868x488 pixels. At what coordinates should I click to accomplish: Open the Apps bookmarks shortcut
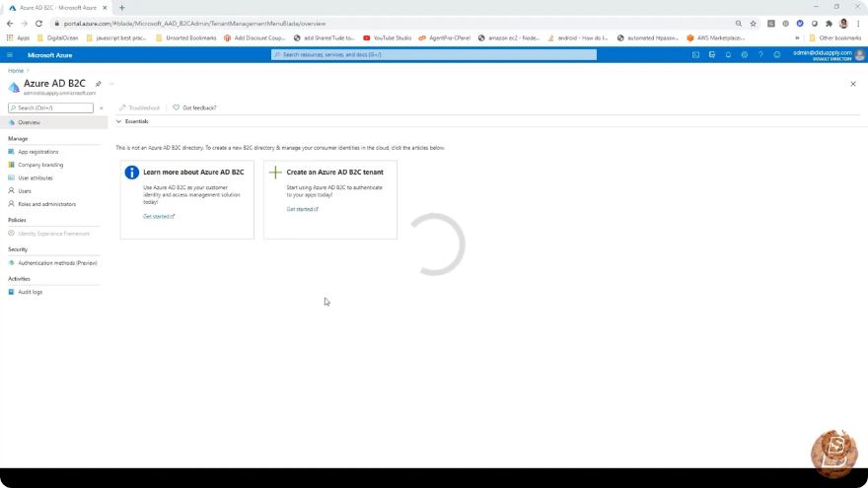(x=19, y=38)
